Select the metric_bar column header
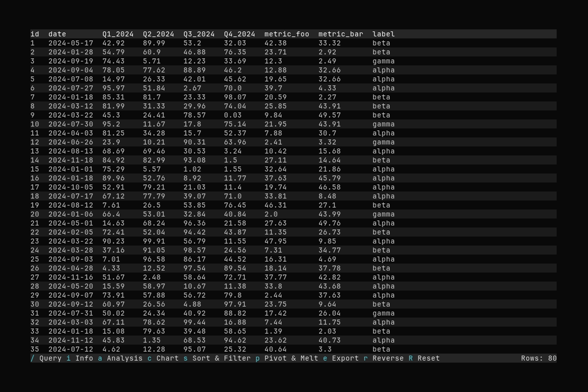 [x=341, y=34]
